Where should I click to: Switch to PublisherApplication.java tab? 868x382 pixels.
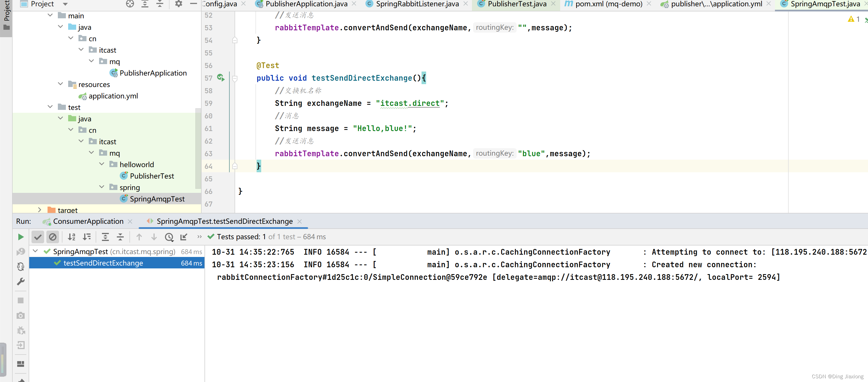pos(306,4)
